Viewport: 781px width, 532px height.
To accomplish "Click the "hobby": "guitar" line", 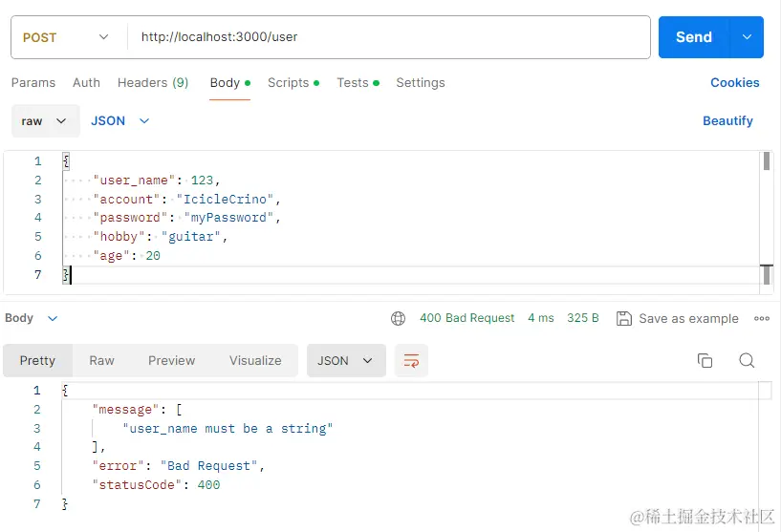I will (x=160, y=236).
